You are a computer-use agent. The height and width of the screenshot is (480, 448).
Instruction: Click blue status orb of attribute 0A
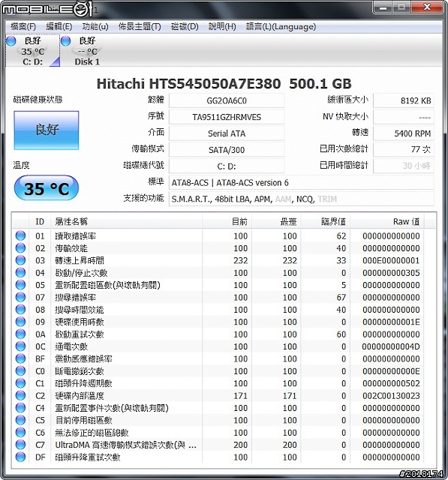(20, 334)
